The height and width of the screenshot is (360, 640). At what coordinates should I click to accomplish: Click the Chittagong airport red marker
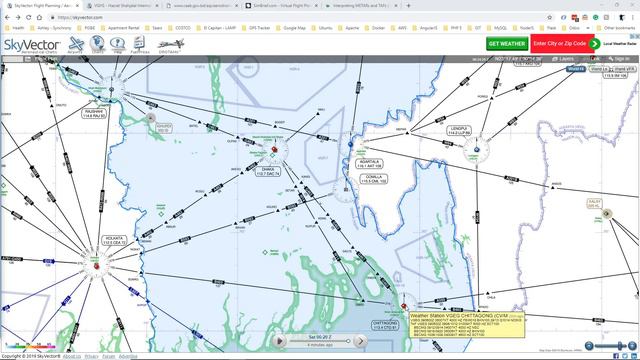point(404,306)
